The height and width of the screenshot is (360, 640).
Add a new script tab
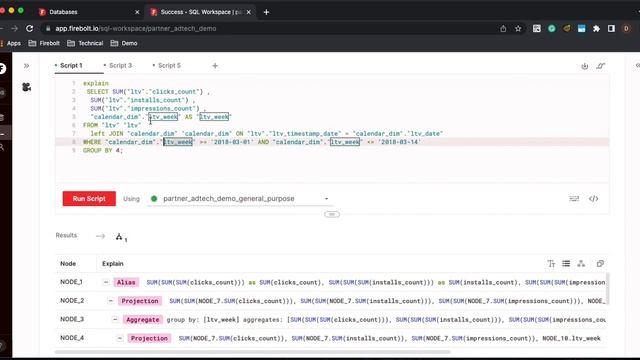[x=215, y=65]
